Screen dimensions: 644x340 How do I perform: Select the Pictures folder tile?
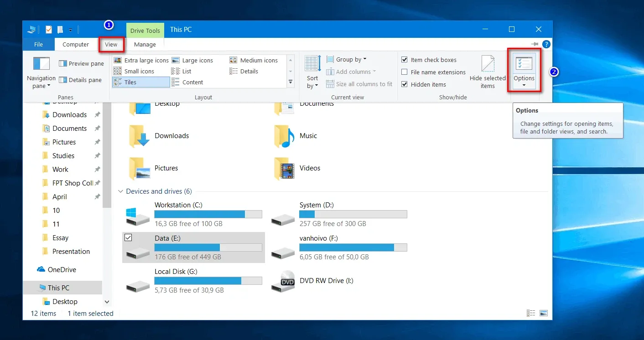click(x=153, y=168)
